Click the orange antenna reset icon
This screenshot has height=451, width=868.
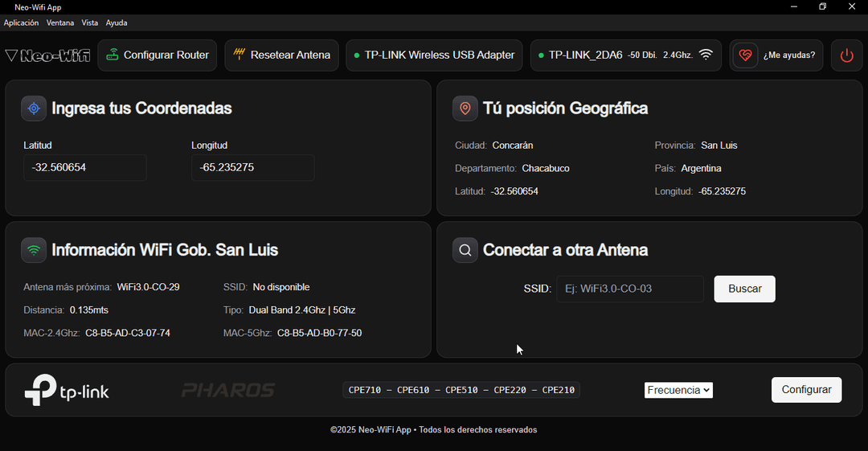(240, 54)
